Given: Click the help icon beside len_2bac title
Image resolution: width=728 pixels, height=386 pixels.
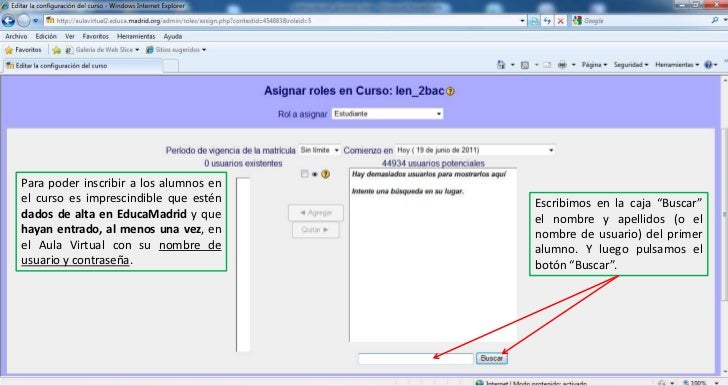Looking at the screenshot, I should 450,92.
